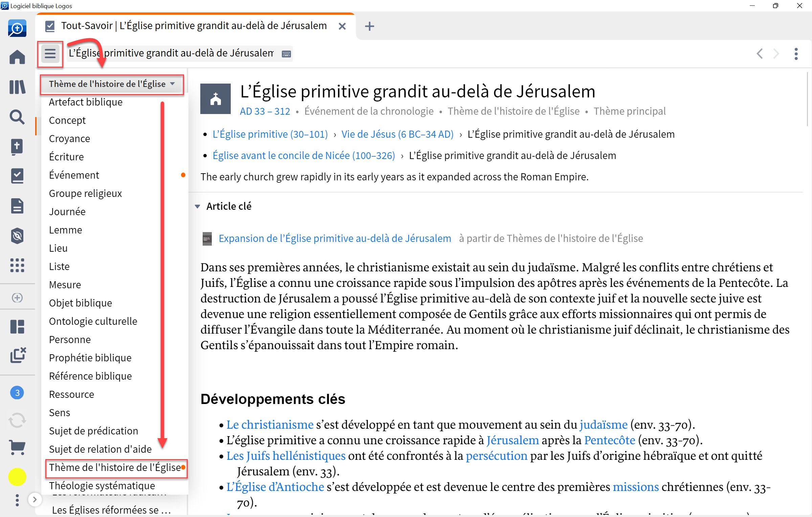
Task: Pick Référence biblique from the list
Action: click(90, 376)
